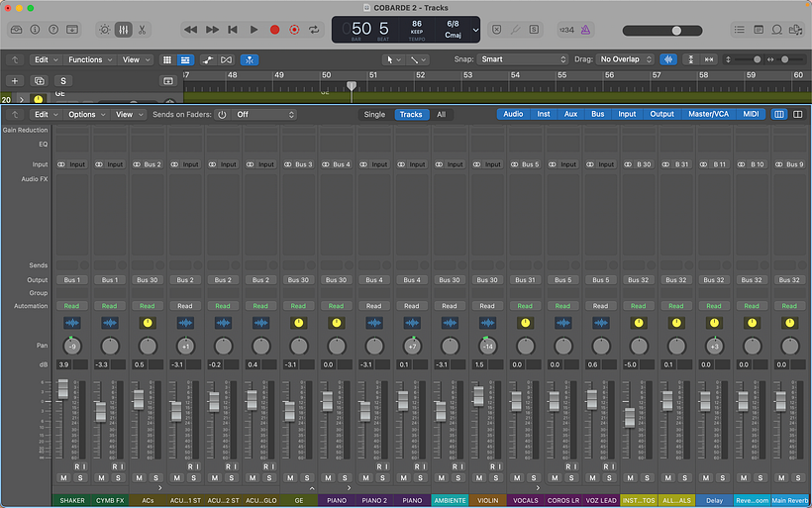Adjust the INST...TOS volume fader

(629, 417)
